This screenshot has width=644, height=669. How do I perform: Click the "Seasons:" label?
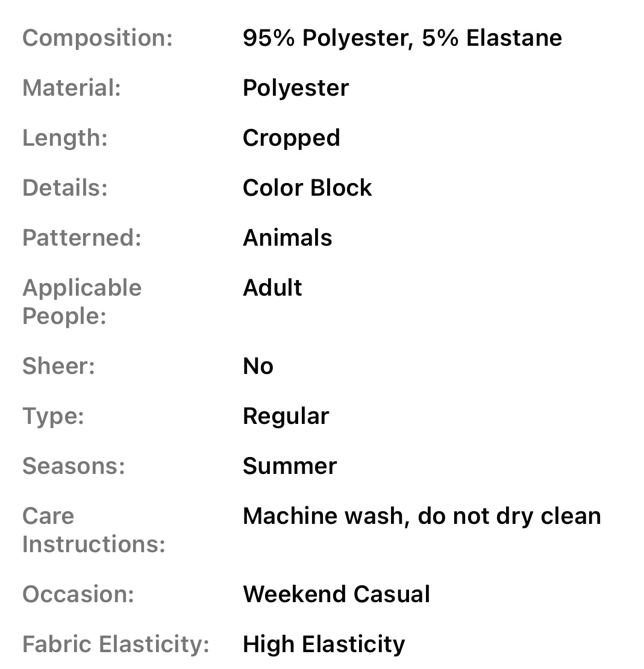(x=73, y=466)
